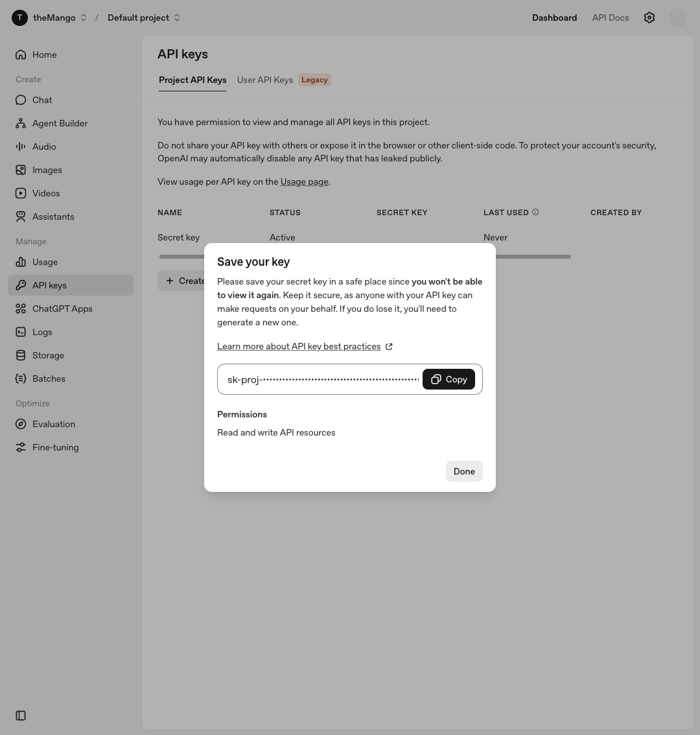Screen dimensions: 700x735
Task: Open the settings gear icon
Action: click(649, 17)
